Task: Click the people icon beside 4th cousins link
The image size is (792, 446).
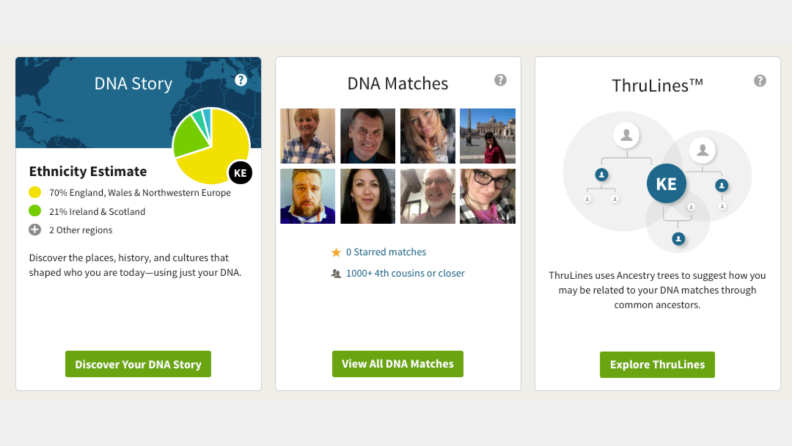Action: click(336, 274)
